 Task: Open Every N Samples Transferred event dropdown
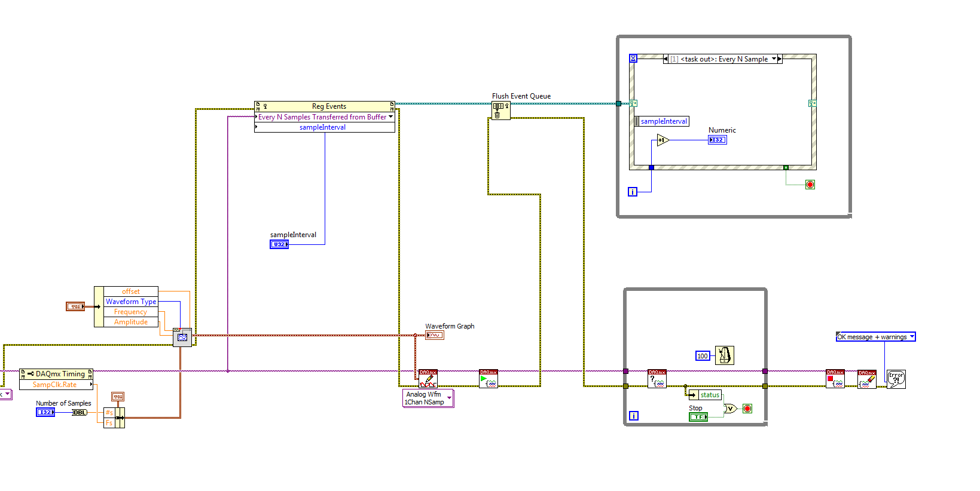(x=391, y=117)
